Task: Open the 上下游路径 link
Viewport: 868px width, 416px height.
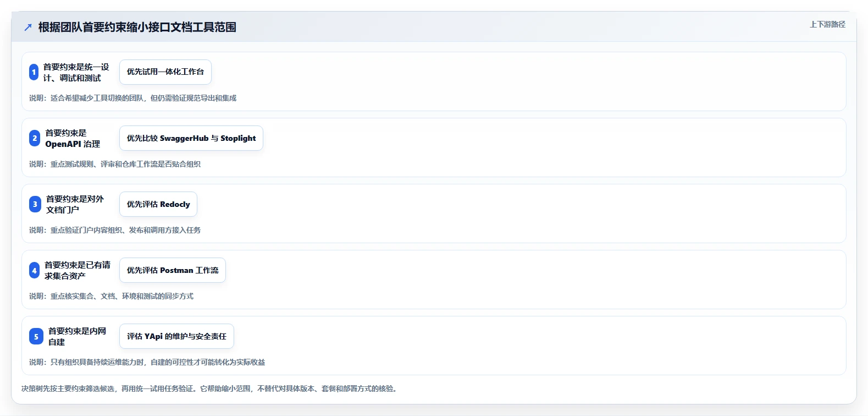Action: pos(827,24)
